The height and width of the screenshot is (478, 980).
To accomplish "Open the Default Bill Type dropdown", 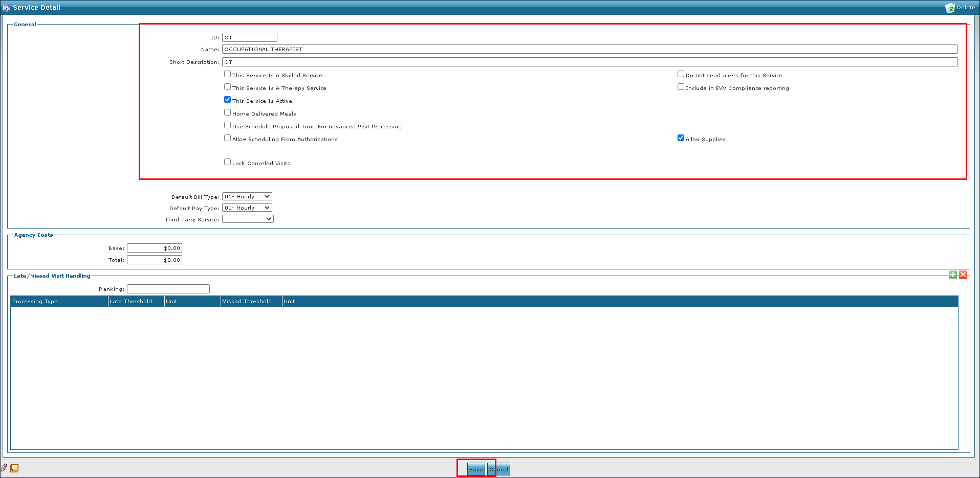I will pyautogui.click(x=247, y=197).
